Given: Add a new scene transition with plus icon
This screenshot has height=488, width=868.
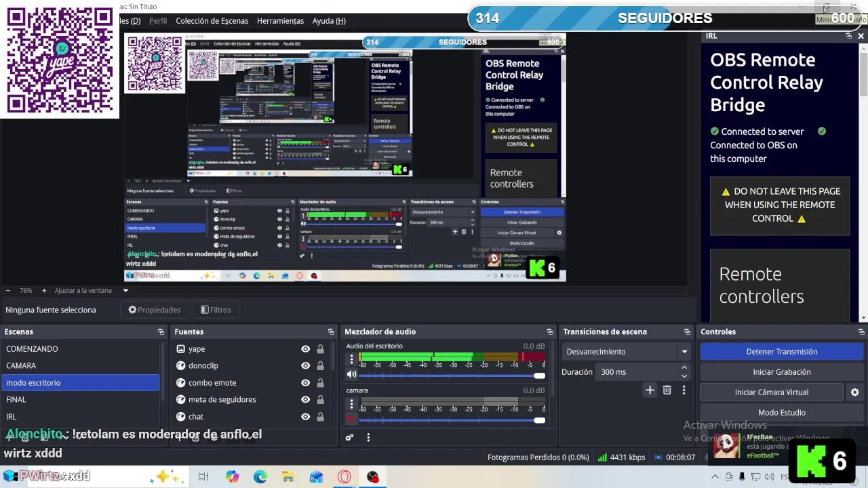Looking at the screenshot, I should click(650, 390).
